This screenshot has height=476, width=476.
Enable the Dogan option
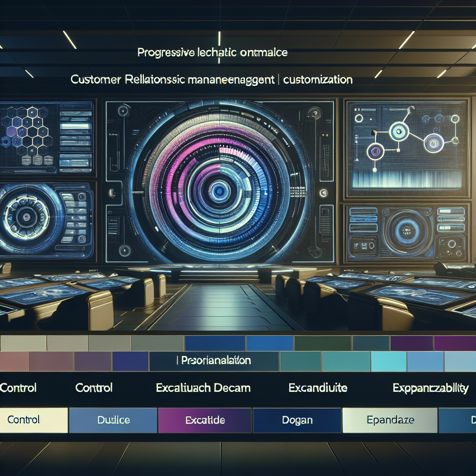[x=297, y=420]
